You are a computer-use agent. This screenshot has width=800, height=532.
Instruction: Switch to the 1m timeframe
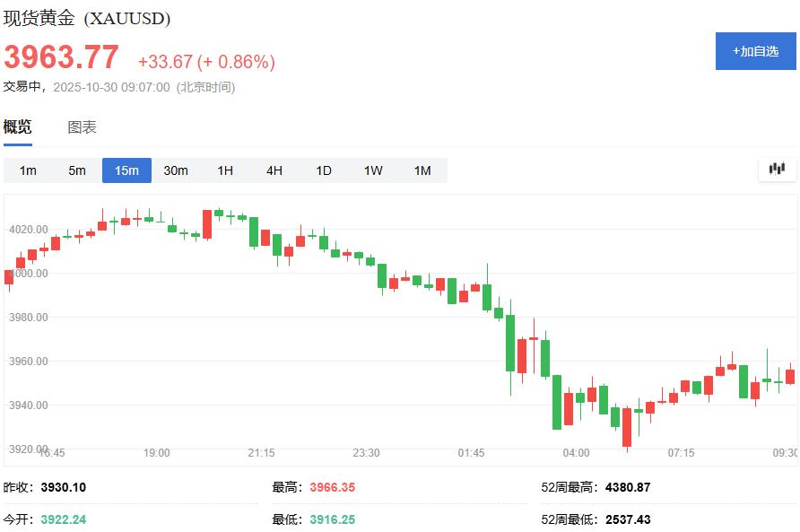click(28, 170)
